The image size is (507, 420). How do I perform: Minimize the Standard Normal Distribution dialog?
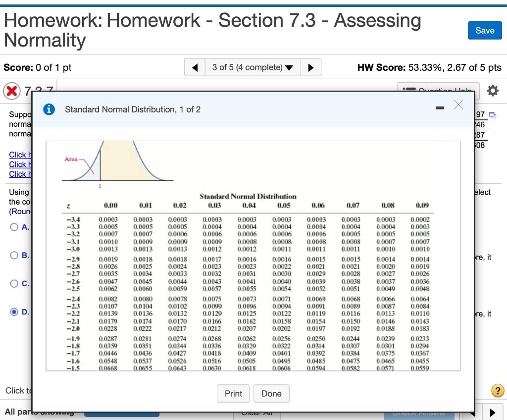click(x=440, y=107)
